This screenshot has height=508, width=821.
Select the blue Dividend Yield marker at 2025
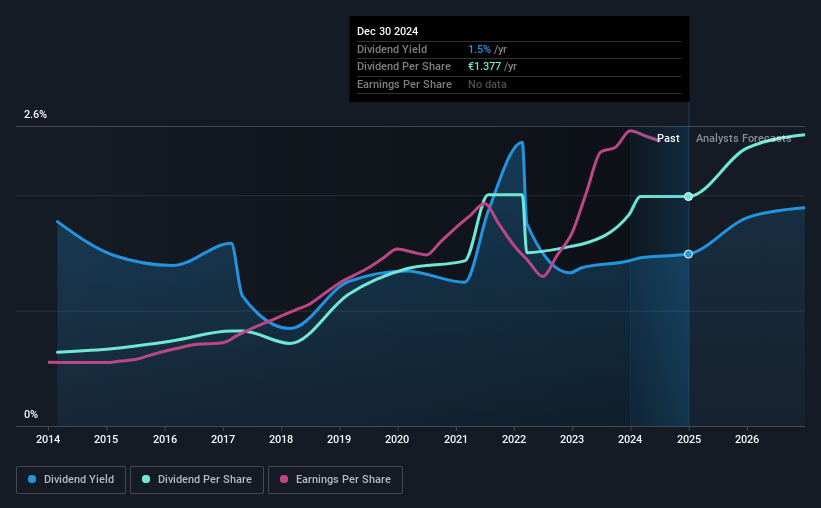tap(689, 254)
